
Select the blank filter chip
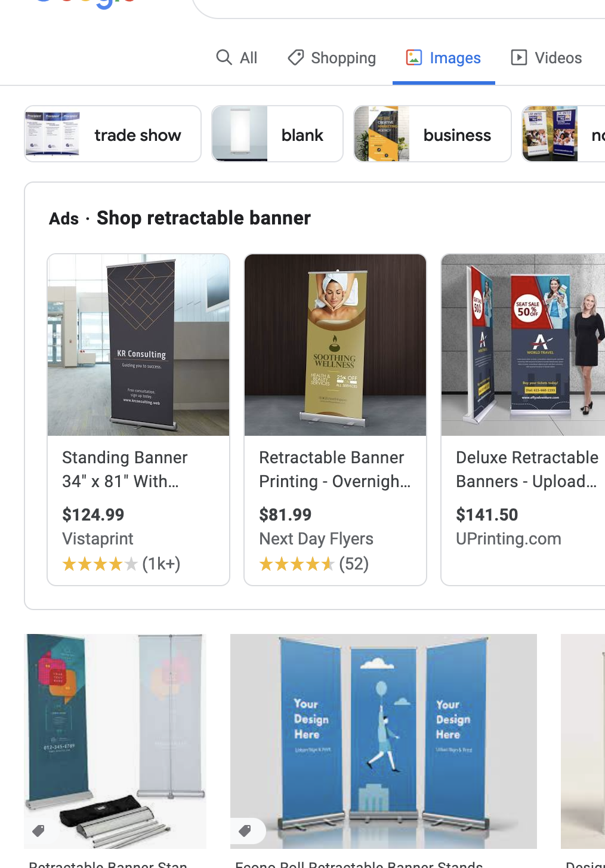point(277,134)
